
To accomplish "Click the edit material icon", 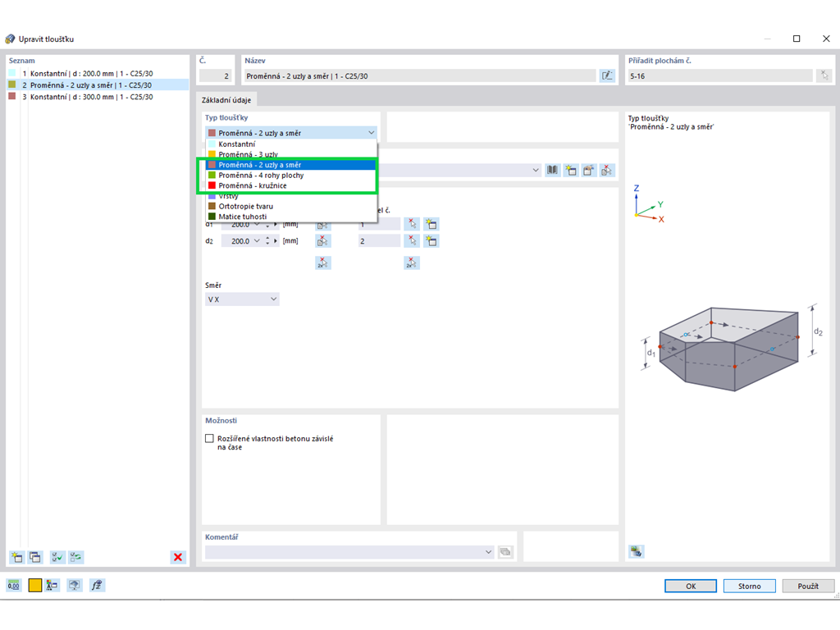I will [x=589, y=171].
